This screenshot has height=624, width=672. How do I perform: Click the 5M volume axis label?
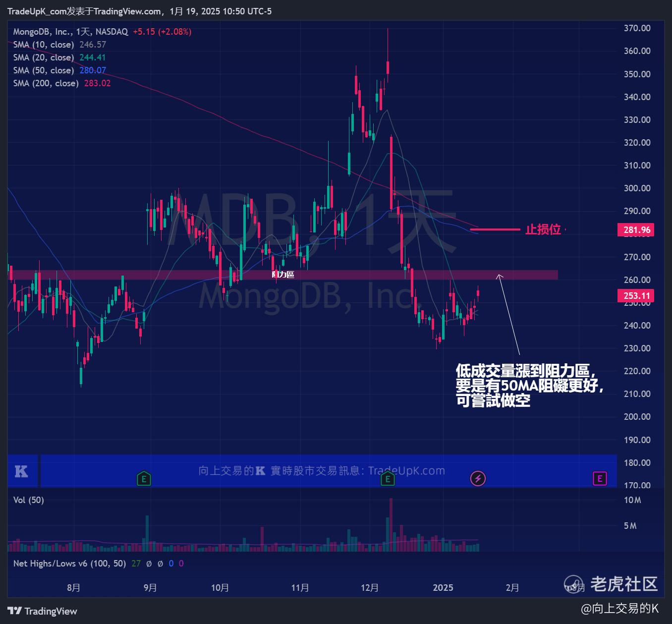click(x=630, y=526)
